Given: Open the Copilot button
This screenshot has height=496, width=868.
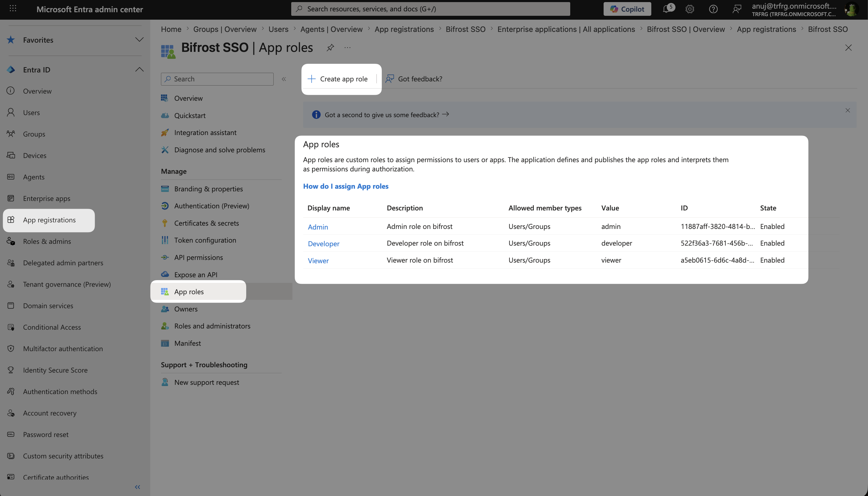Looking at the screenshot, I should coord(627,9).
